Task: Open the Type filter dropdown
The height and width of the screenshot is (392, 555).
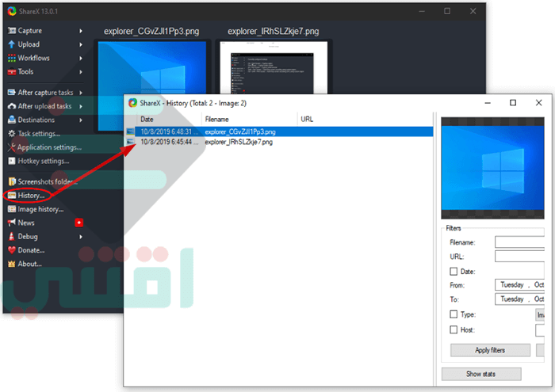Action: pos(540,314)
